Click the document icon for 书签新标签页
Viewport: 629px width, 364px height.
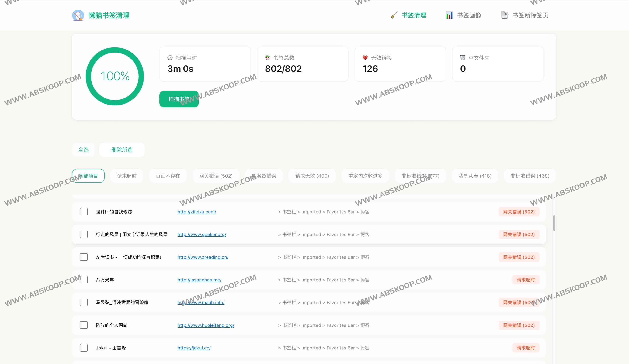pos(504,15)
